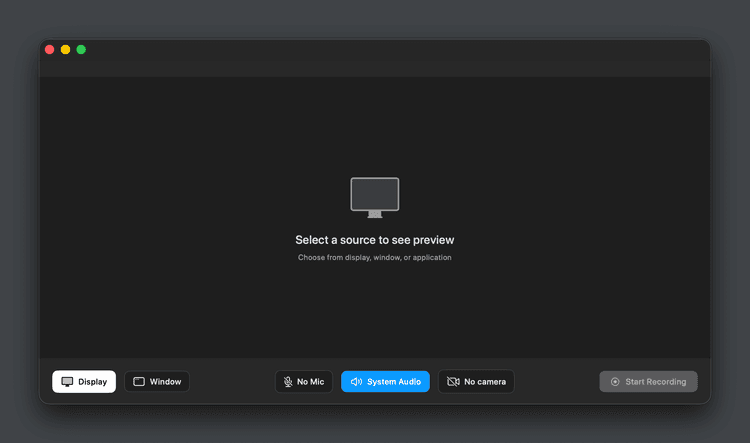Click the record circle icon beside Start Recording
The image size is (750, 443).
pyautogui.click(x=615, y=382)
